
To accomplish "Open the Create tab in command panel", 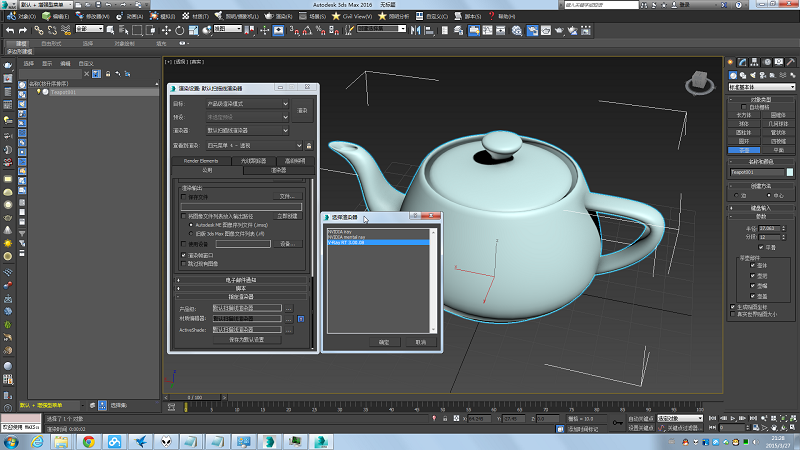I will [732, 62].
